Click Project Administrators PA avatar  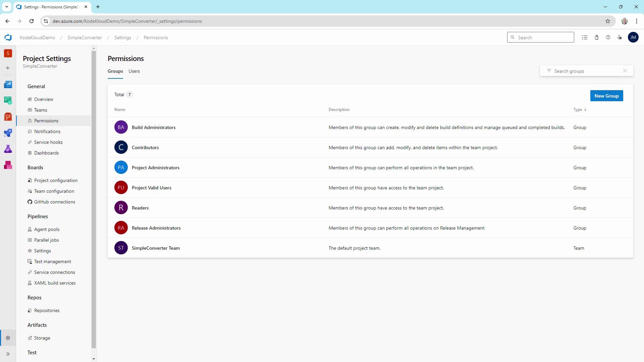[x=121, y=168]
